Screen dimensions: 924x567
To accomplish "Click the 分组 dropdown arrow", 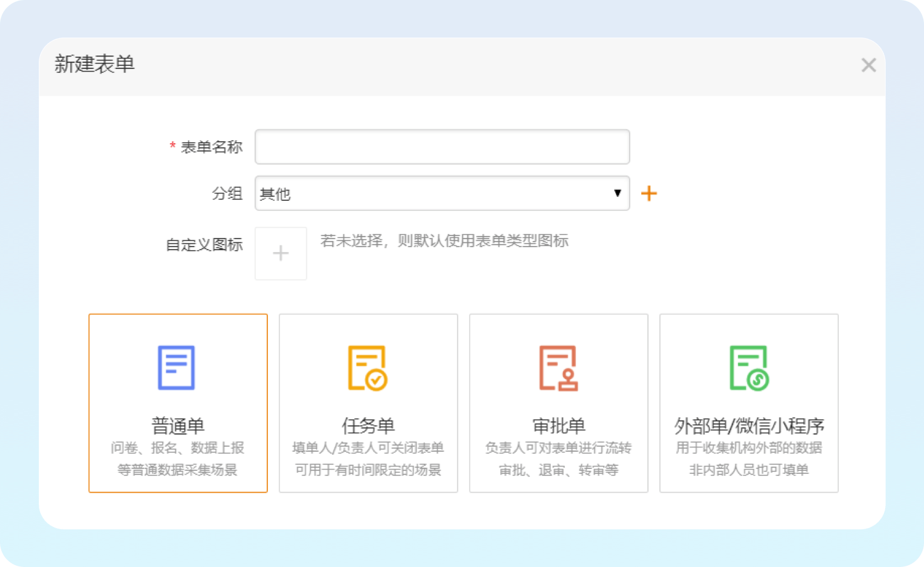I will (617, 194).
